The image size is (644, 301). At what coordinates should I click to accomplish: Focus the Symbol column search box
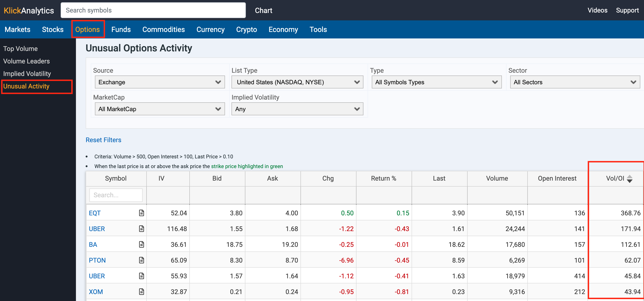[116, 195]
